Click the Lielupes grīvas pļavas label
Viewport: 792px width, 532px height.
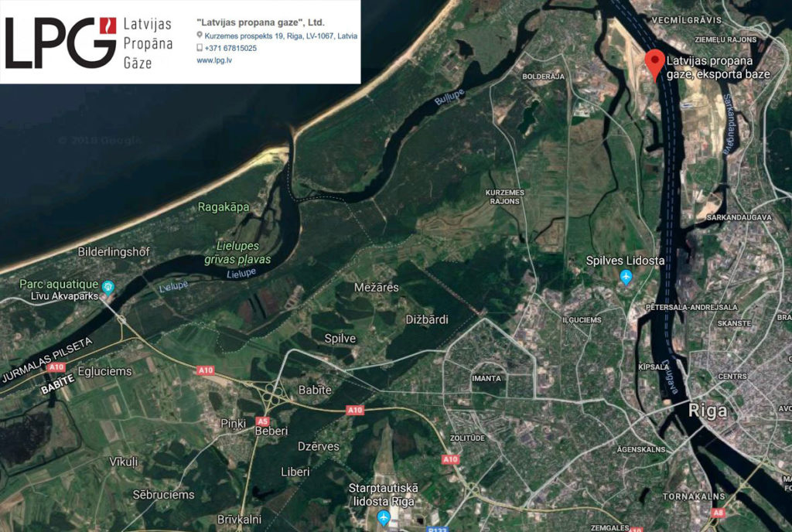point(237,253)
